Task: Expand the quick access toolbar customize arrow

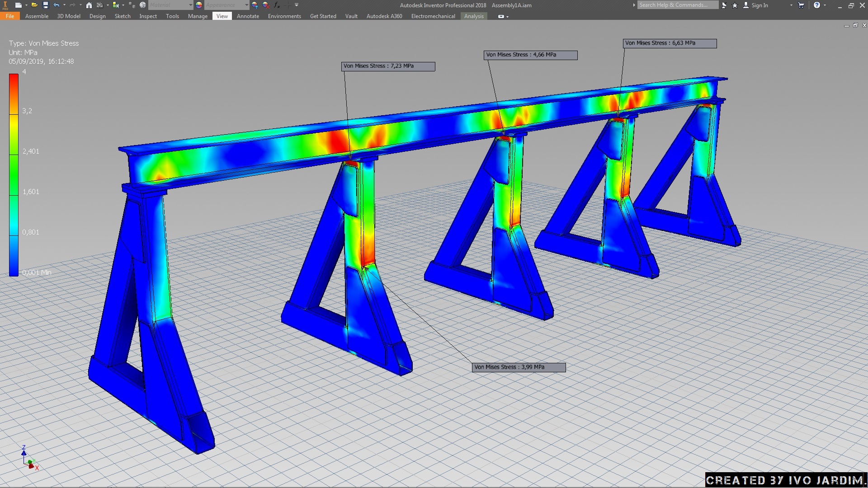Action: pos(297,5)
